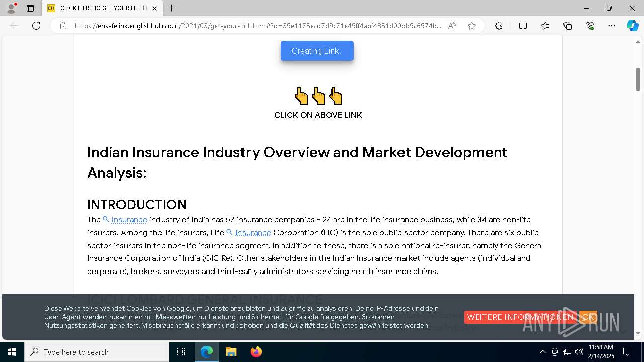Viewport: 644px width, 362px height.
Task: Select the 'CLICK HERE TO GET YOUR FILE' tab
Action: 103,8
